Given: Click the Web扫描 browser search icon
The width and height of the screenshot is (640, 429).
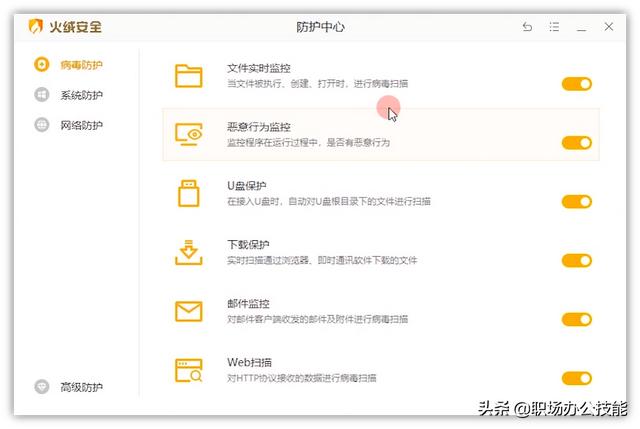Looking at the screenshot, I should click(189, 370).
